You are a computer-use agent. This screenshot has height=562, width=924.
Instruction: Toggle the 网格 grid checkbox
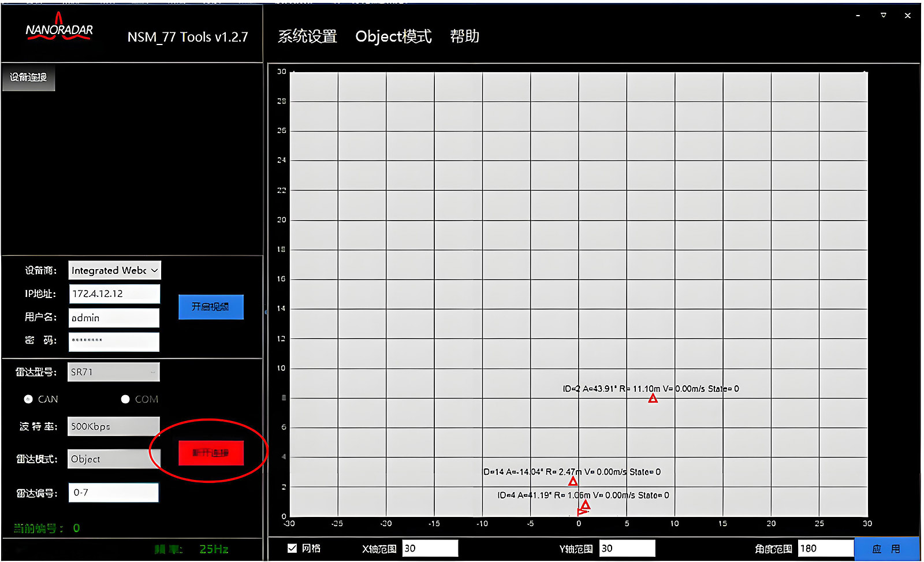[x=292, y=548]
